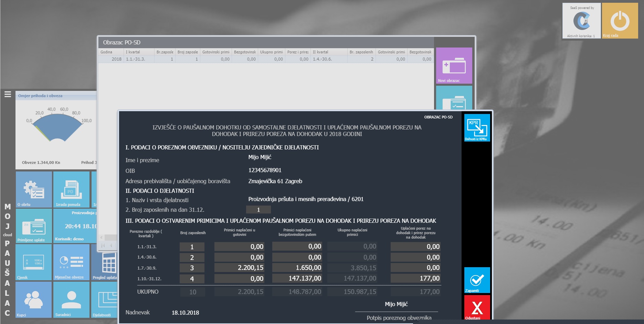Select the 2018 row in Obrazac PO-SD table
Viewport: 644px width, 324px height.
click(x=266, y=59)
